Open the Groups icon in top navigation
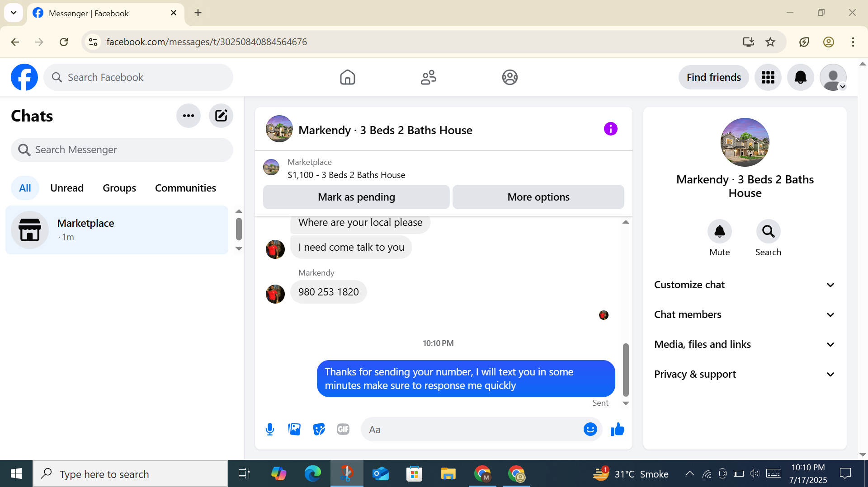The height and width of the screenshot is (487, 868). click(509, 77)
